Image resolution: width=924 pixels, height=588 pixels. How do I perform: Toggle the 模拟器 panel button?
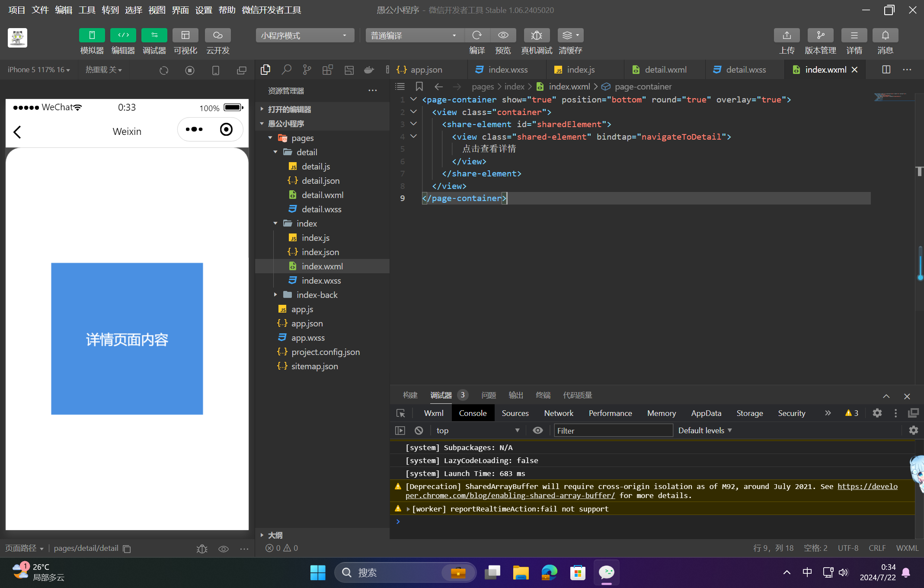pos(92,35)
